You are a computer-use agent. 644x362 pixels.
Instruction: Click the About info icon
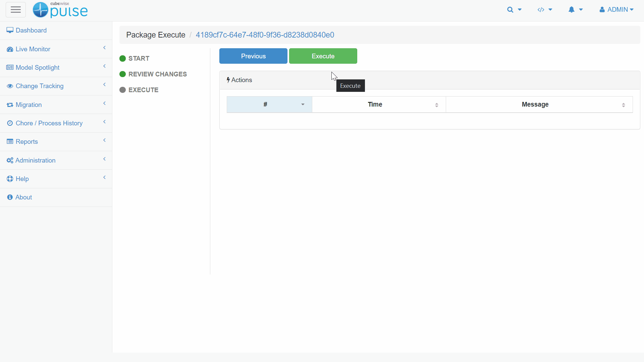10,197
